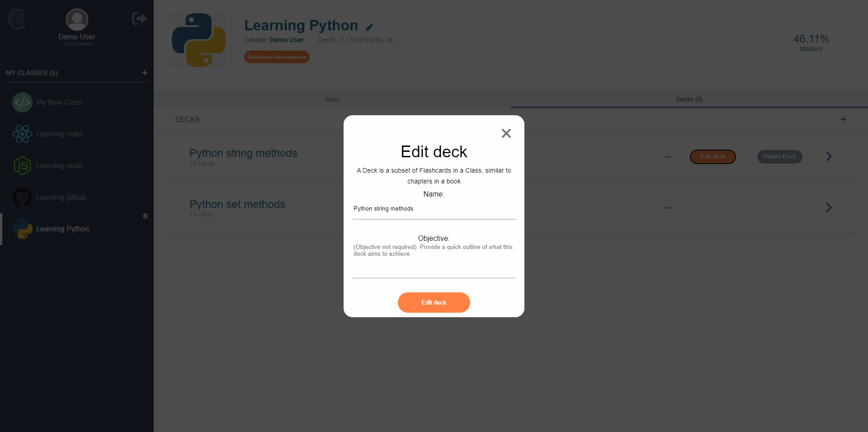Image resolution: width=868 pixels, height=432 pixels.
Task: Open the ellipsis menu for Python set methods
Action: [x=668, y=208]
